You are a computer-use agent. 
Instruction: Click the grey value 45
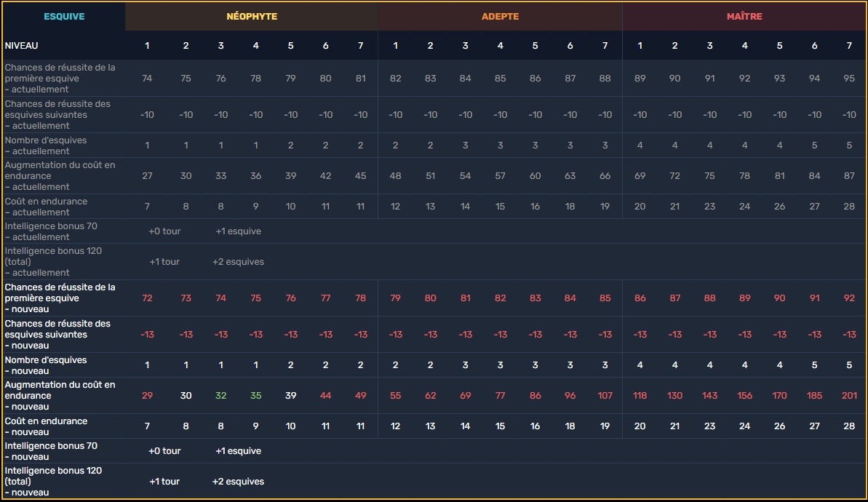pos(360,176)
